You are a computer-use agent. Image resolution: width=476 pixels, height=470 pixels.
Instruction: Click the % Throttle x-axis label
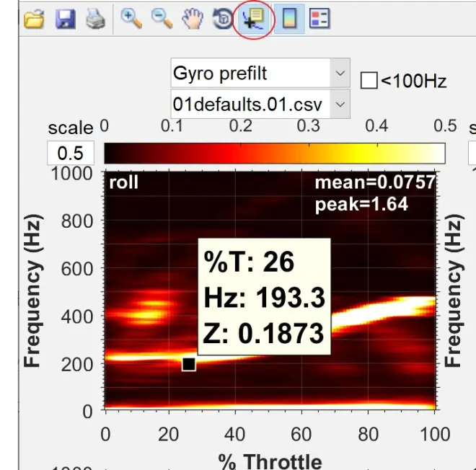coord(270,459)
